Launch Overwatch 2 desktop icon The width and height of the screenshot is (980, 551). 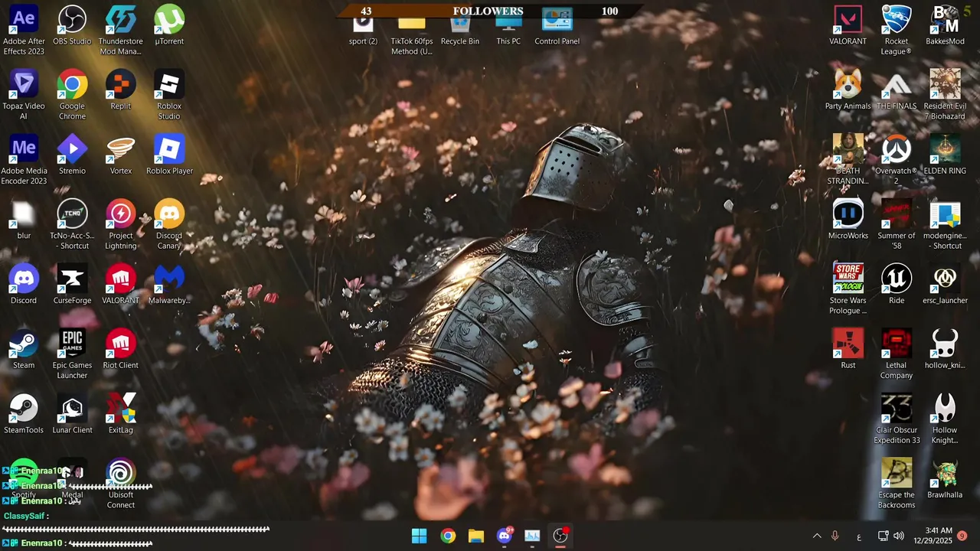[897, 161]
